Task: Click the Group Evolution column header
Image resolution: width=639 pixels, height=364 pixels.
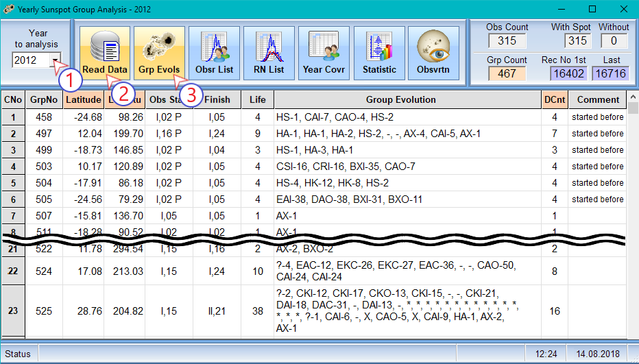Action: pos(407,100)
